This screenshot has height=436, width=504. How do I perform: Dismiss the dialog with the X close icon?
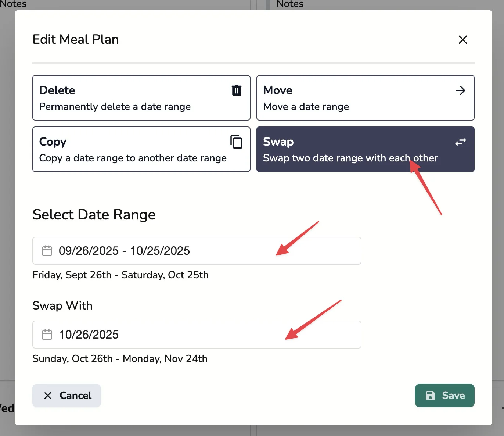pos(462,40)
